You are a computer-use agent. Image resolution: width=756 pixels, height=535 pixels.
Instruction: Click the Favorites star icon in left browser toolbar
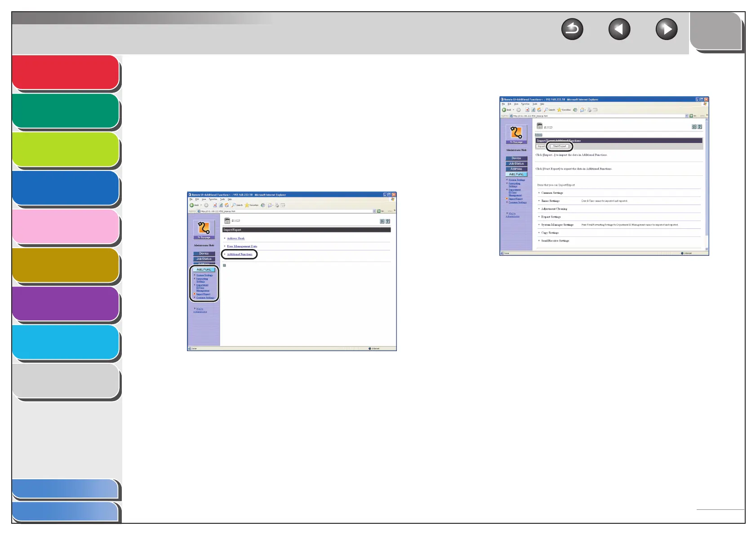click(x=247, y=205)
